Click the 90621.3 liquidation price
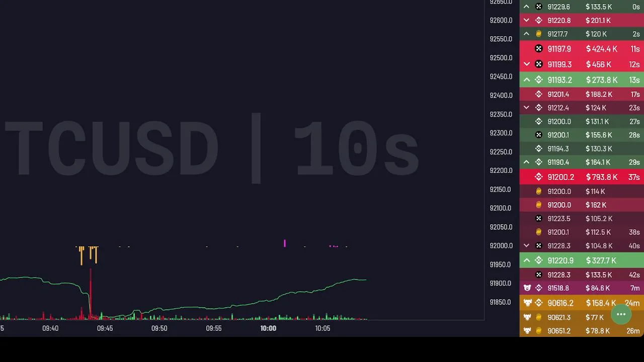 559,317
